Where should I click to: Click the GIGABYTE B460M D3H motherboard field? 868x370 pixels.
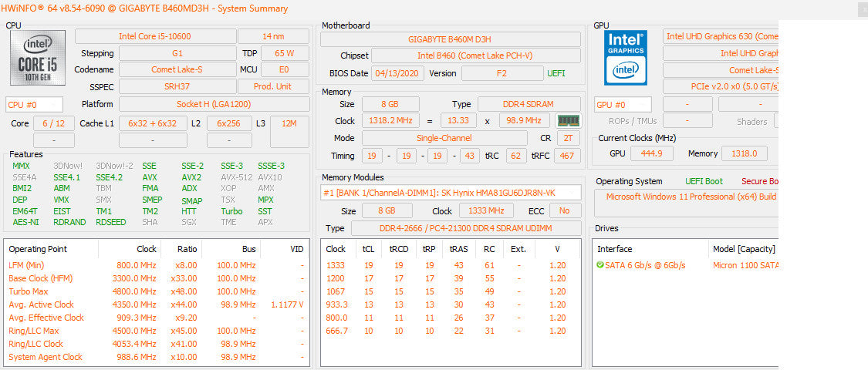click(450, 39)
